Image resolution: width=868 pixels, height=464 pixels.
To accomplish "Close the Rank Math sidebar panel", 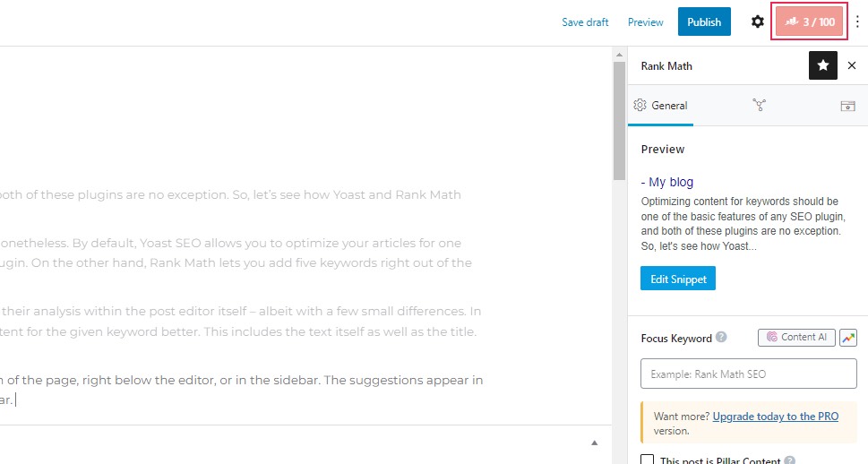I will [x=851, y=65].
